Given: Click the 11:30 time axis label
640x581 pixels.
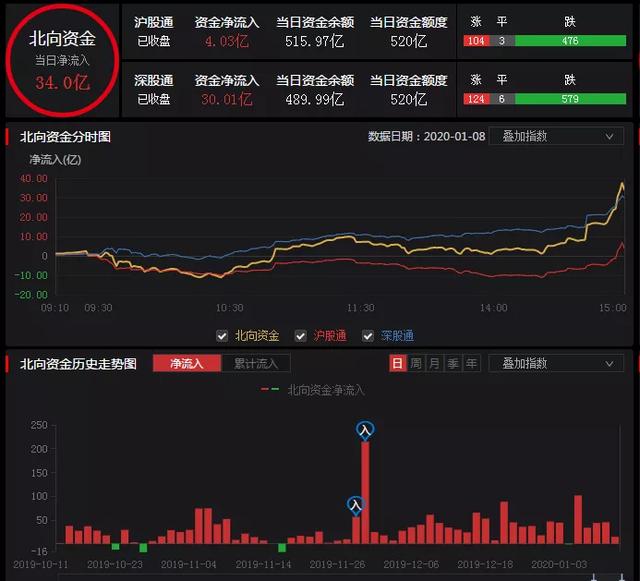Looking at the screenshot, I should (x=361, y=308).
